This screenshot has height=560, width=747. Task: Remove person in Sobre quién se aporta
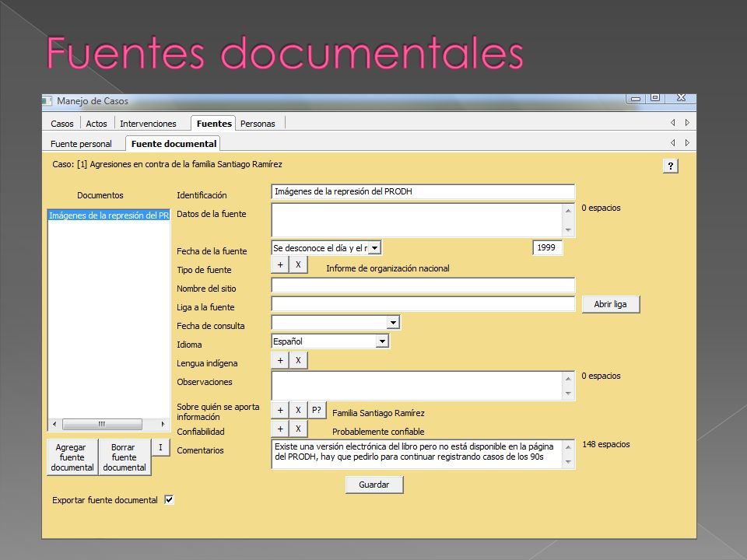(x=298, y=410)
